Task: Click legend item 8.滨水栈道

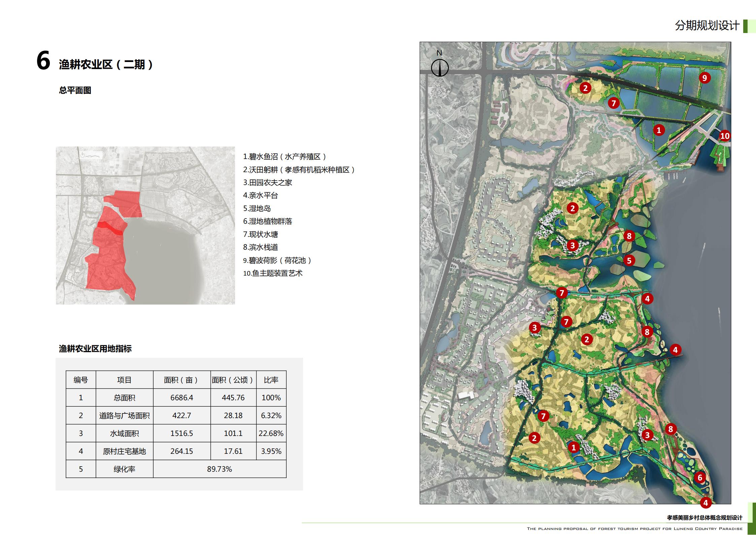Action: (261, 247)
